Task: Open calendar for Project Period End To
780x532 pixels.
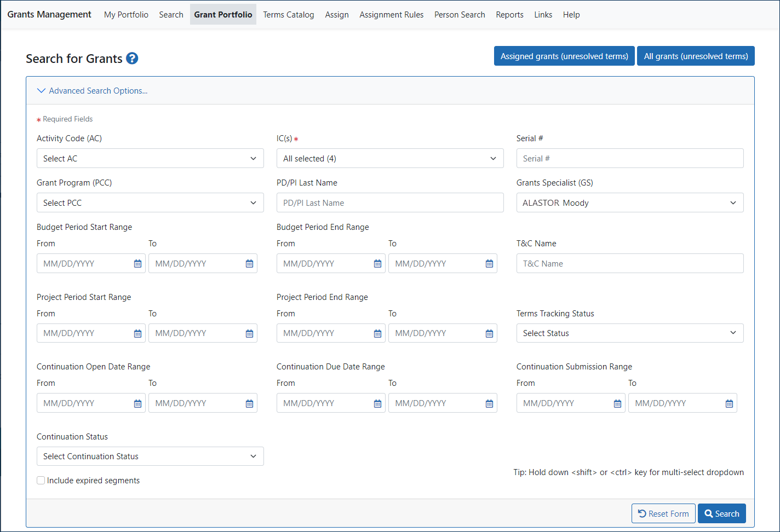Action: 489,333
